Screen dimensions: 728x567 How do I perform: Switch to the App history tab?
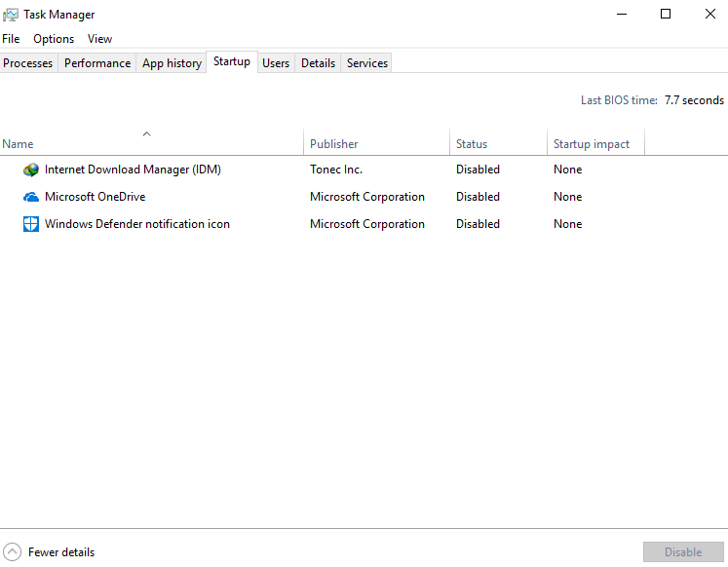click(172, 63)
